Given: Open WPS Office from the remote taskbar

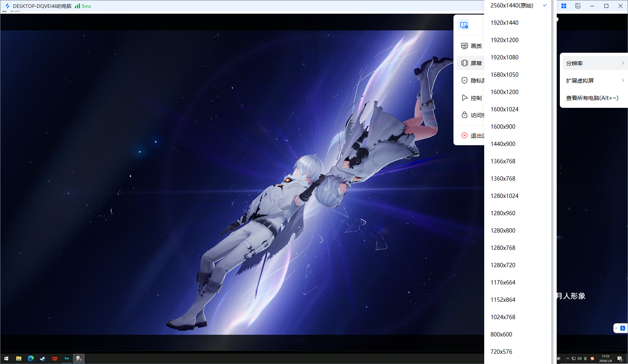Looking at the screenshot, I should pos(55,358).
